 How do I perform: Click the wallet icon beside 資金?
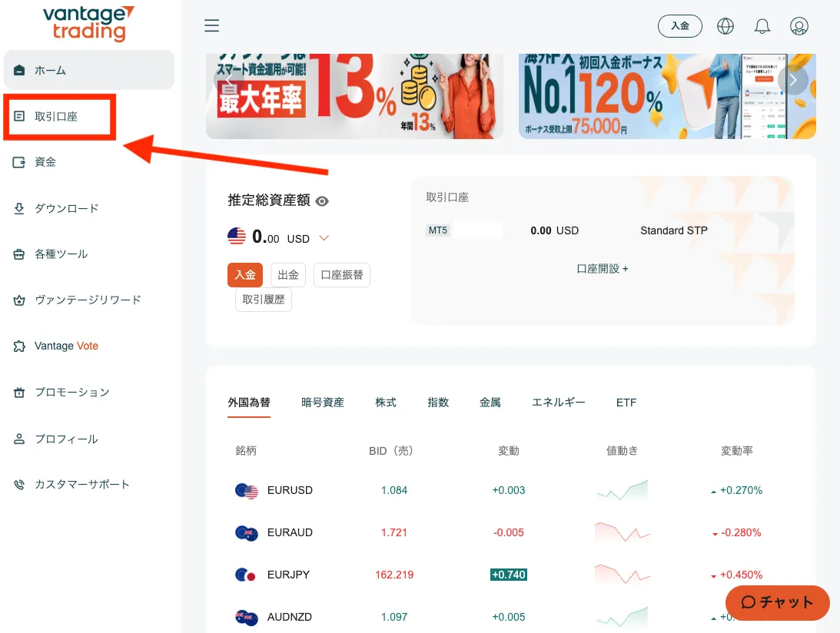[x=19, y=162]
